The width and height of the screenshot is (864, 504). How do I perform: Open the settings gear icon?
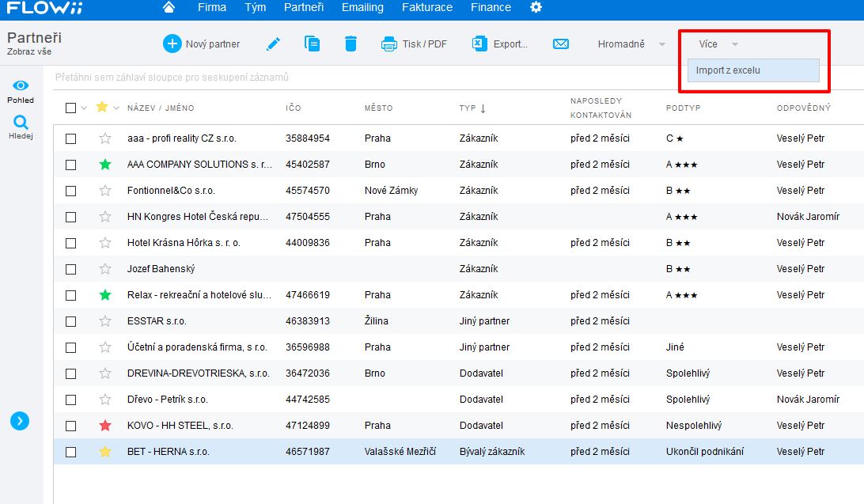(x=536, y=7)
